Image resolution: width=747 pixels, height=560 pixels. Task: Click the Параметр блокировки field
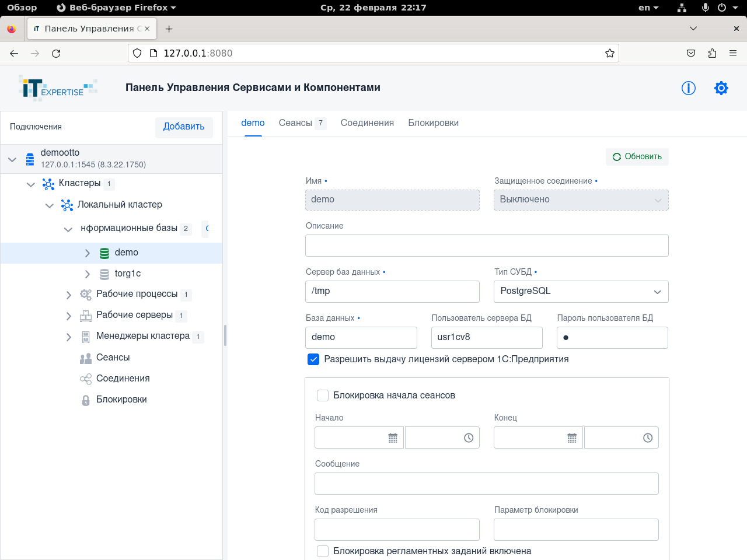[x=576, y=530]
